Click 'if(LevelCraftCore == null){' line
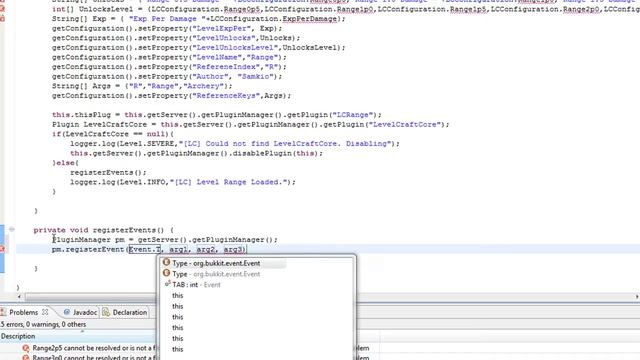Image resolution: width=640 pixels, height=360 pixels. click(113, 134)
